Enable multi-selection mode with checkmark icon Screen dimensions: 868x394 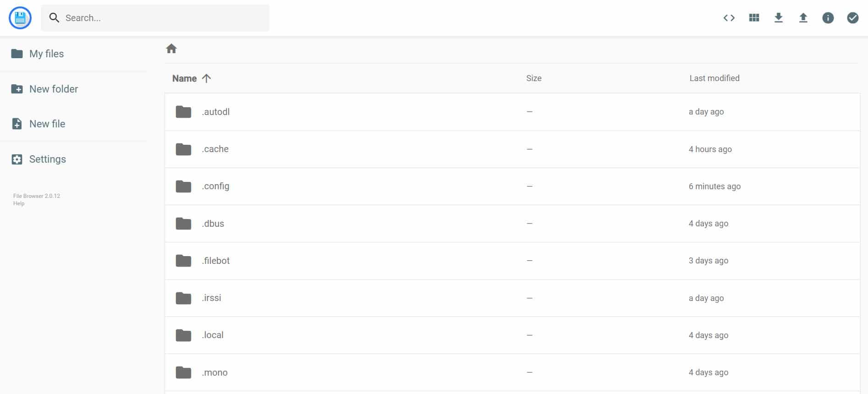point(853,18)
